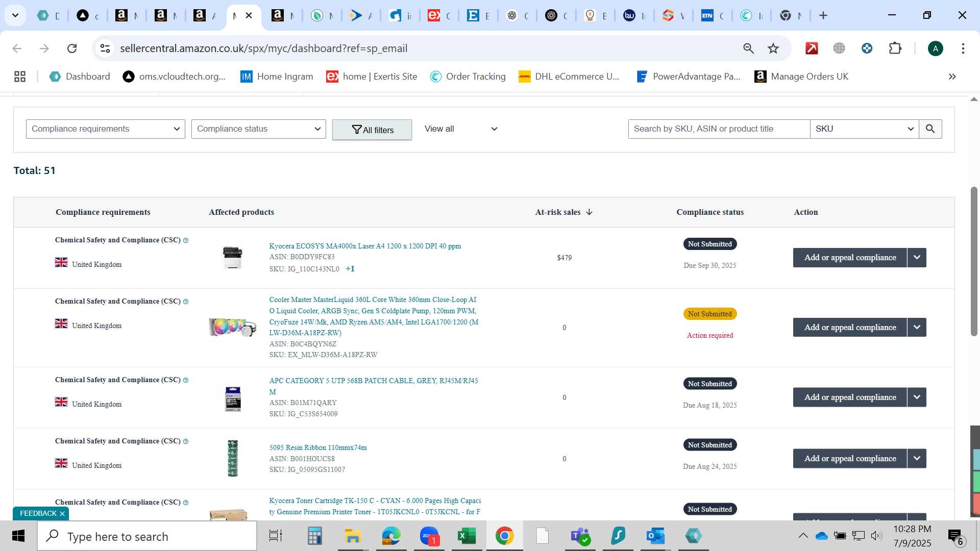Viewport: 980px width, 551px height.
Task: Open the Windows Start menu
Action: [18, 536]
